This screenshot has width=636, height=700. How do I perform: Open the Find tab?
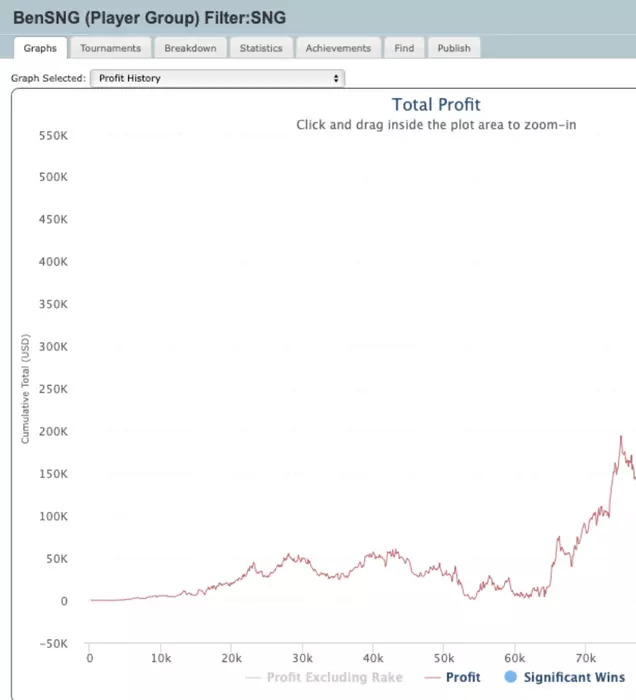click(x=404, y=48)
